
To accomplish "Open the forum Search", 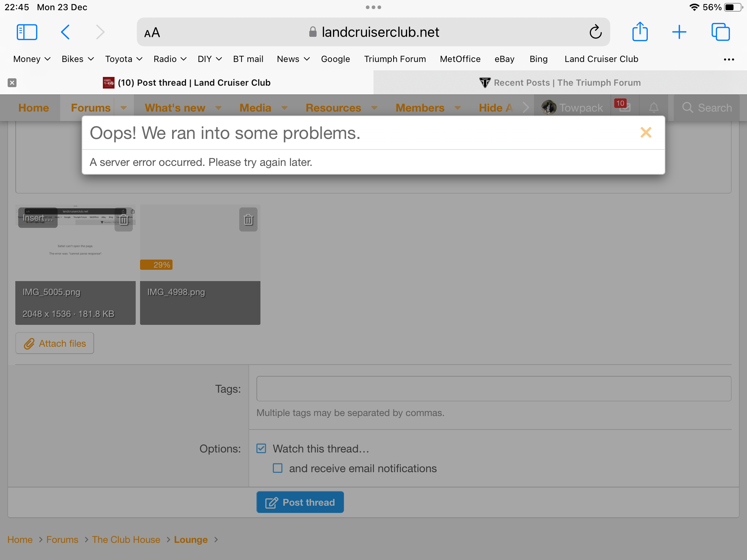I will click(707, 108).
